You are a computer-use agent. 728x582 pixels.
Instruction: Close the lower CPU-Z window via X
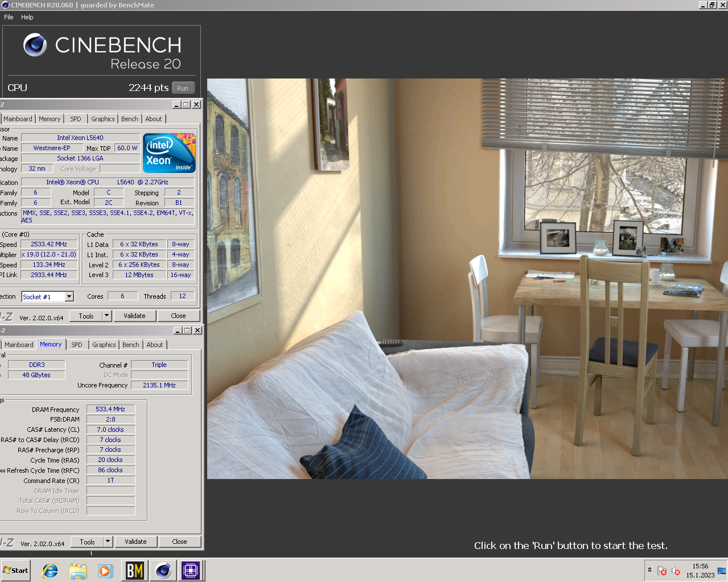(x=198, y=331)
